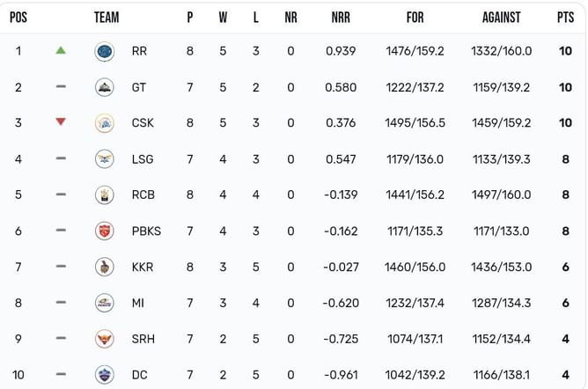
Task: Click the CSK team logo
Action: tap(104, 123)
